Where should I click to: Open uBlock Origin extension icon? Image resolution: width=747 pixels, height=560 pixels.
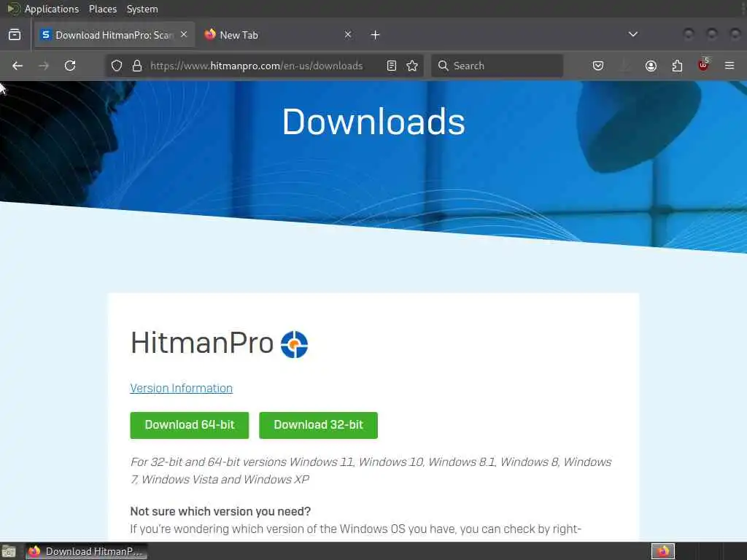(x=703, y=65)
